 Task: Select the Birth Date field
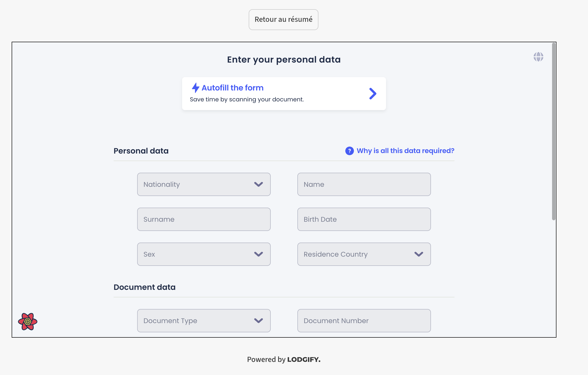(364, 219)
